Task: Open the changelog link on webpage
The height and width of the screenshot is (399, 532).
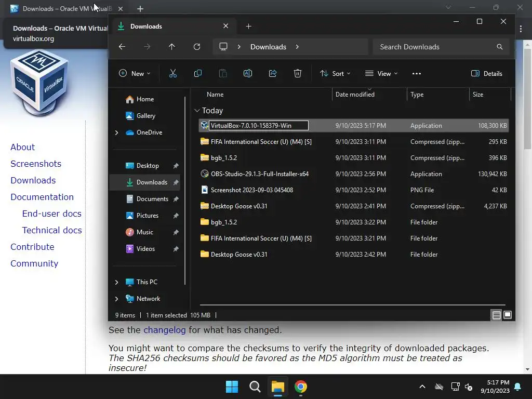Action: [x=165, y=330]
